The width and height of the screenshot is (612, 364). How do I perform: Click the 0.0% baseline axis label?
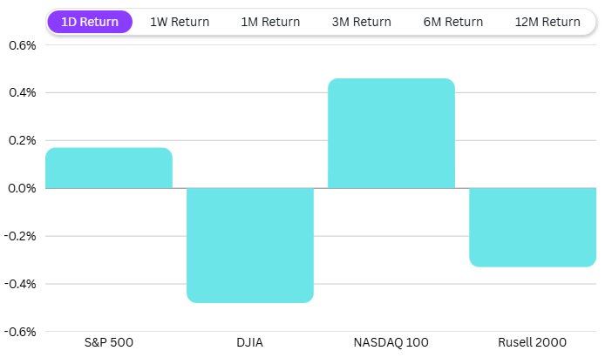(22, 188)
